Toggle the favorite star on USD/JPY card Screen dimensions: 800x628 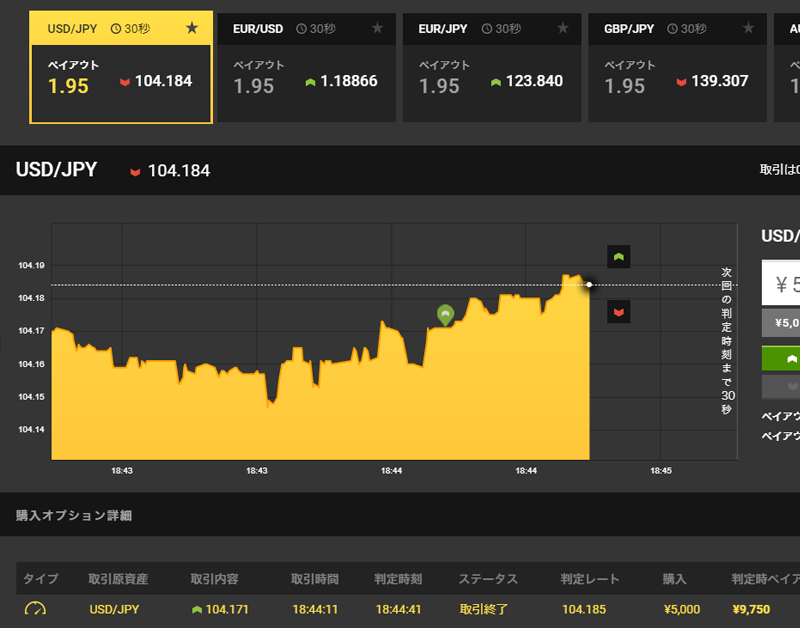[x=192, y=29]
